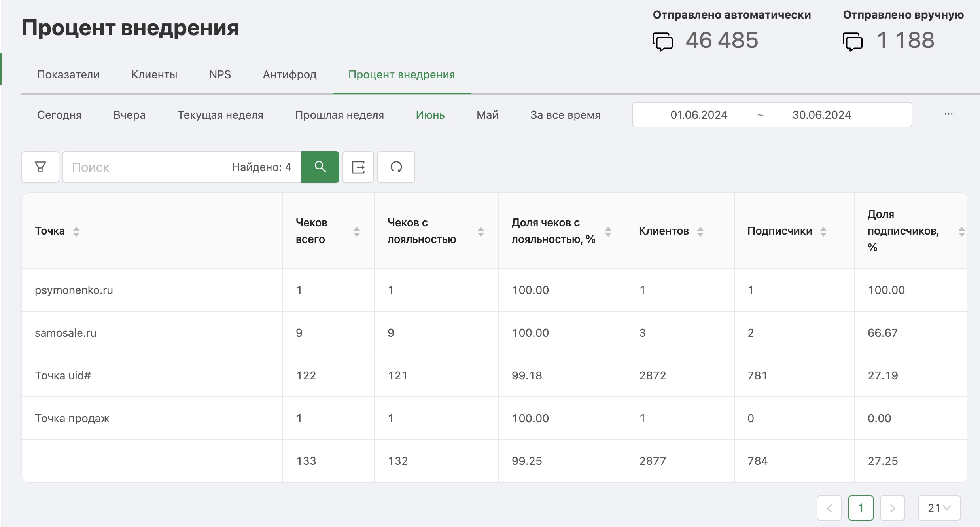Click the automatic sent messages chat icon
Viewport: 980px width, 527px height.
coord(663,42)
